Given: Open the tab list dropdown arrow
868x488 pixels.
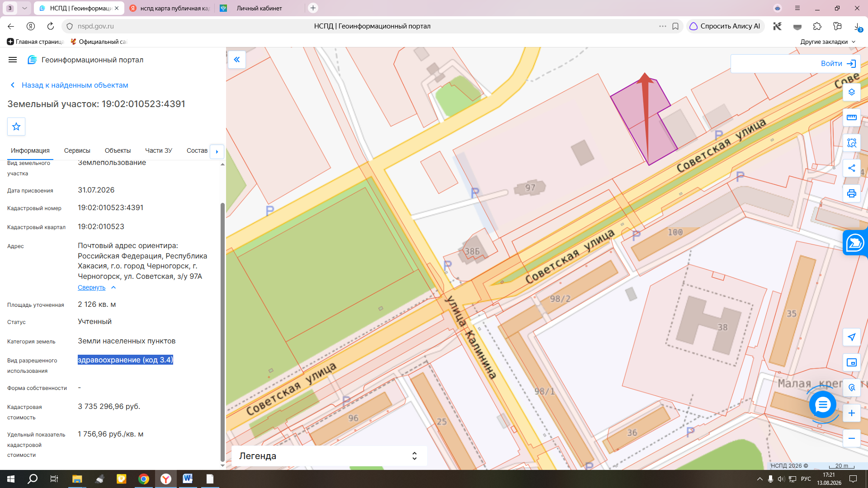Looking at the screenshot, I should 24,8.
